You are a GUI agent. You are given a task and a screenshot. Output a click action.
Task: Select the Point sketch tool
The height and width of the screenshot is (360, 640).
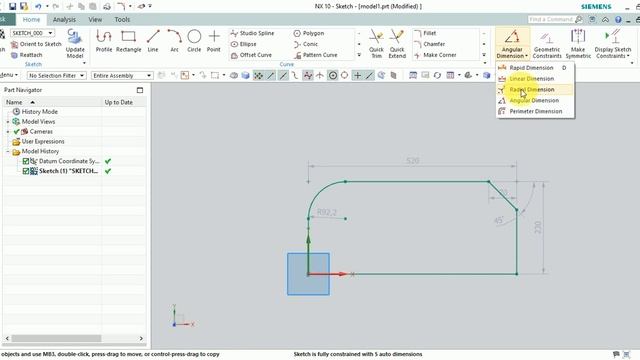213,41
